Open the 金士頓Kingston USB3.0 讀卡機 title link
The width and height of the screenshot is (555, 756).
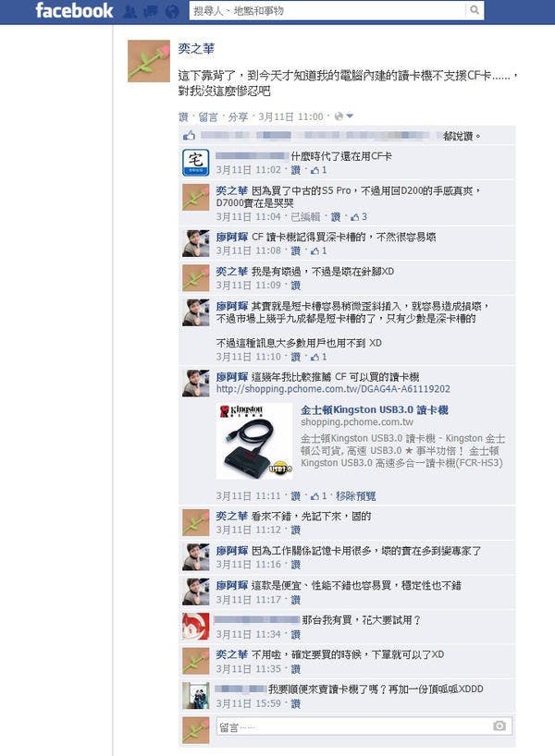[x=375, y=409]
